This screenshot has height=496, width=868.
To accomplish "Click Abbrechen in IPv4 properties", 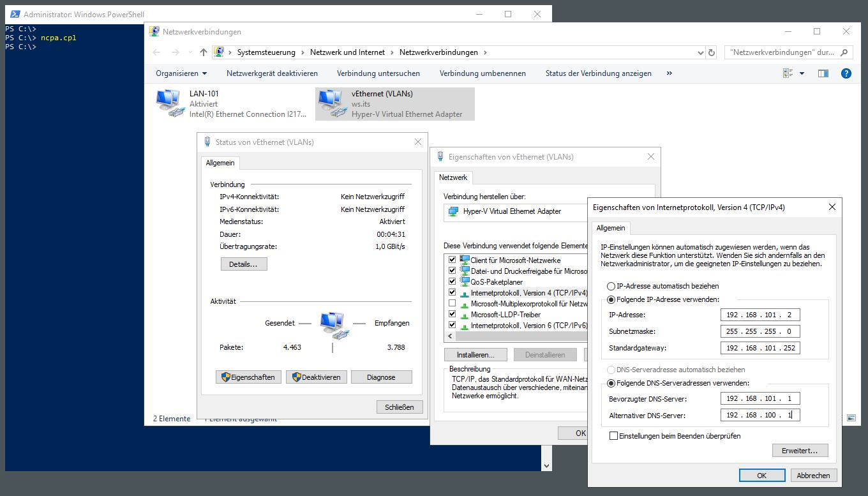I will (x=814, y=476).
